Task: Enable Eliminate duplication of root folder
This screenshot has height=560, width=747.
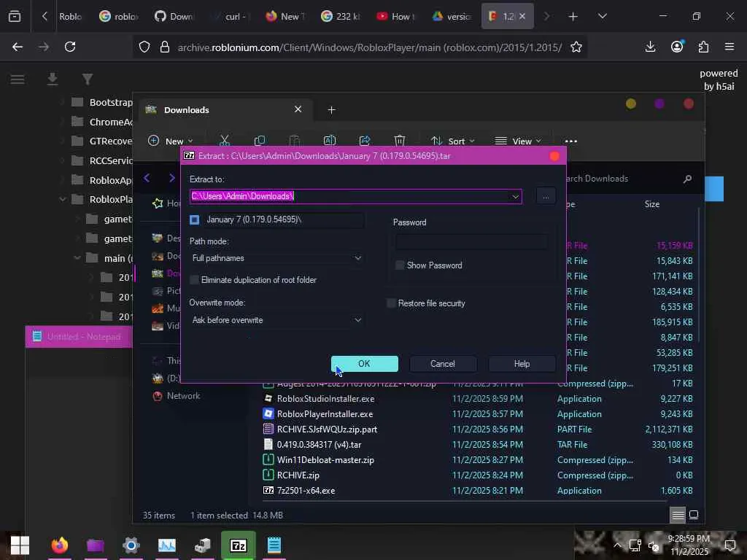Action: click(x=194, y=280)
